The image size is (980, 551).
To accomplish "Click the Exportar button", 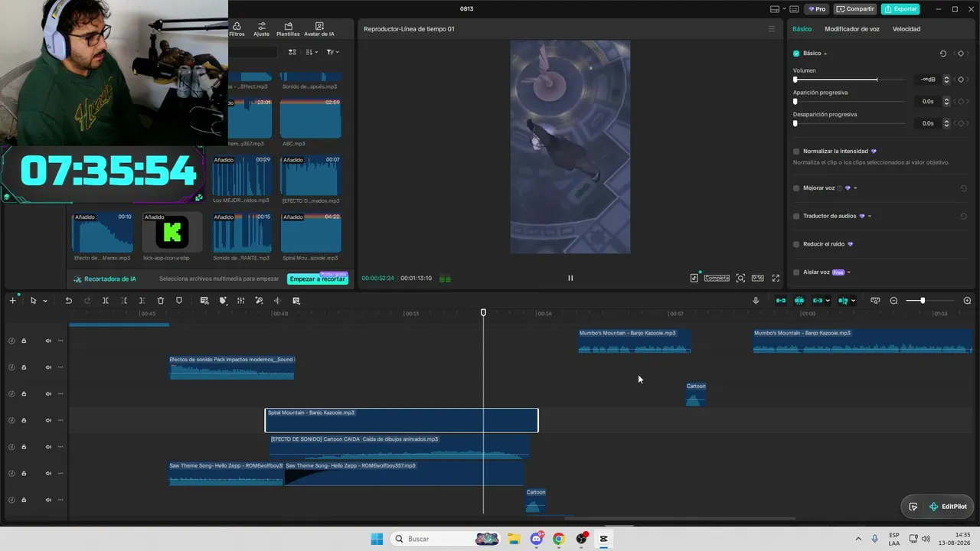I will point(900,9).
